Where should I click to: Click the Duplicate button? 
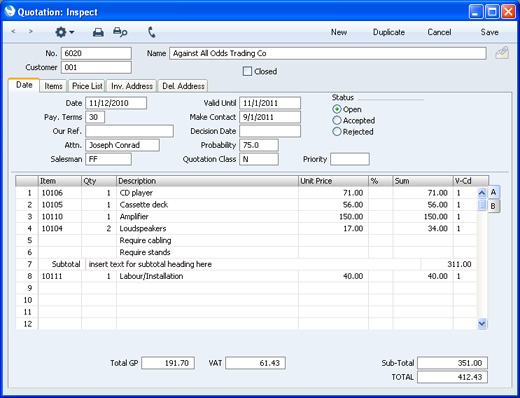389,32
